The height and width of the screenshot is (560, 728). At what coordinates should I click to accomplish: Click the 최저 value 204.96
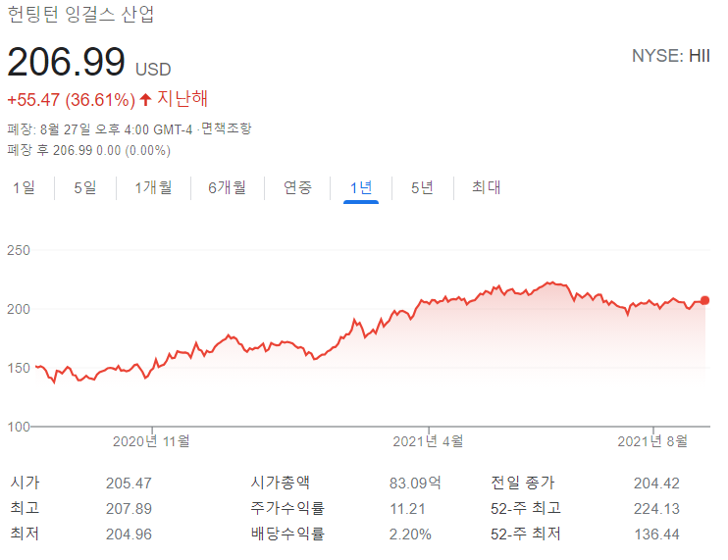click(129, 535)
